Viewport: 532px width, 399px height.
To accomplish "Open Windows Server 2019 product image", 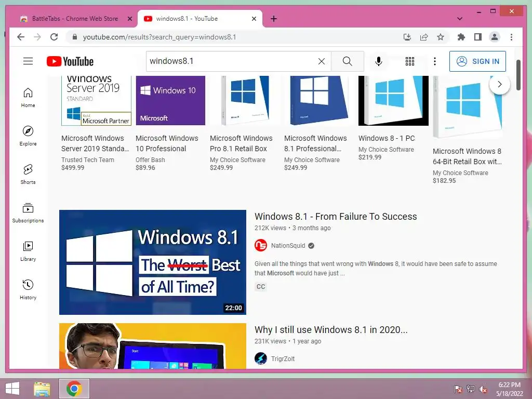I will [96, 101].
